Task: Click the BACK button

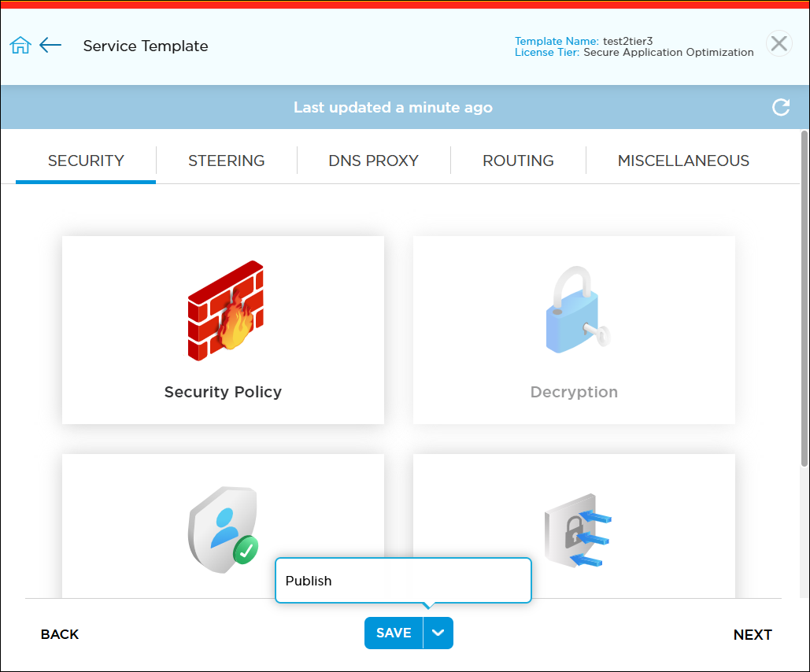Action: [59, 634]
